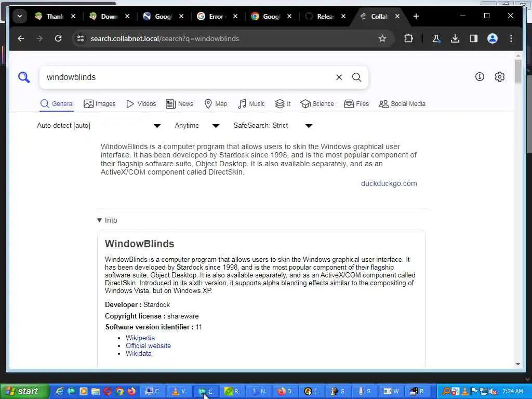Image resolution: width=532 pixels, height=399 pixels.
Task: Open the Windows start menu
Action: click(x=24, y=392)
